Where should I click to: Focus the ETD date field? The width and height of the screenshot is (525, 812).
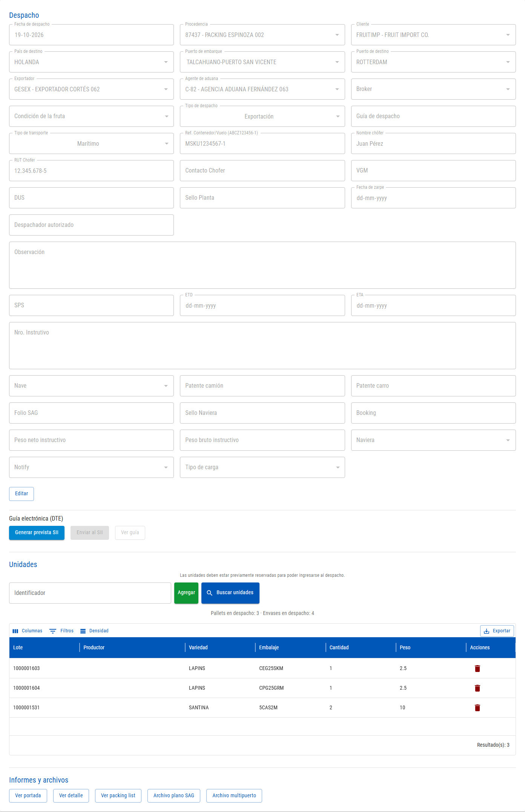point(262,305)
